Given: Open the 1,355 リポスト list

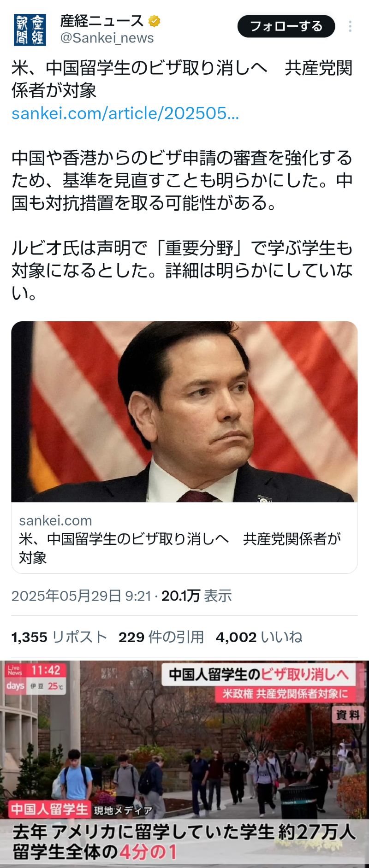Looking at the screenshot, I should pyautogui.click(x=59, y=637).
